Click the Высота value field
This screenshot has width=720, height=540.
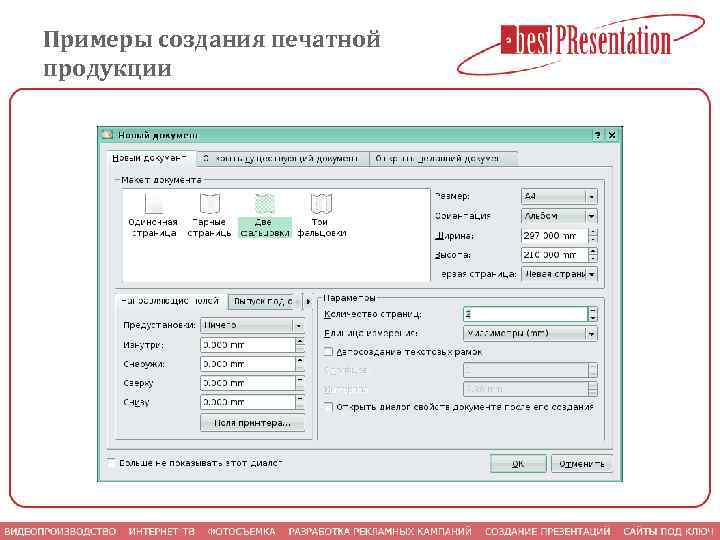(554, 254)
